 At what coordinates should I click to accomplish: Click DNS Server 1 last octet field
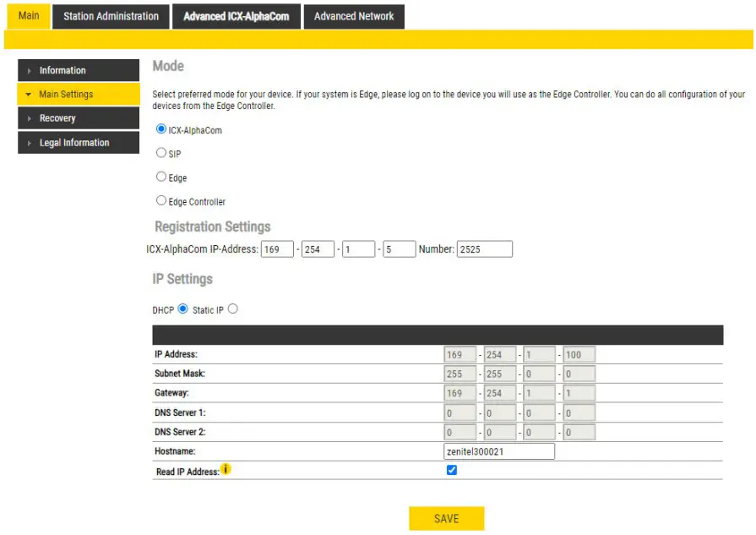(579, 413)
